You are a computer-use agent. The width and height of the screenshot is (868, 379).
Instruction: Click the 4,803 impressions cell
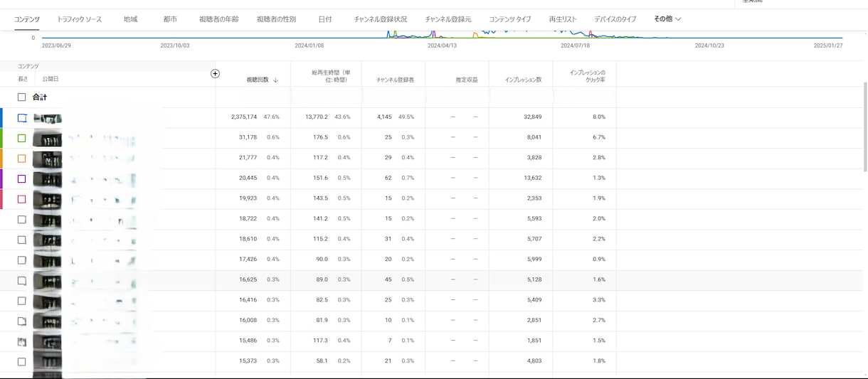(x=534, y=361)
